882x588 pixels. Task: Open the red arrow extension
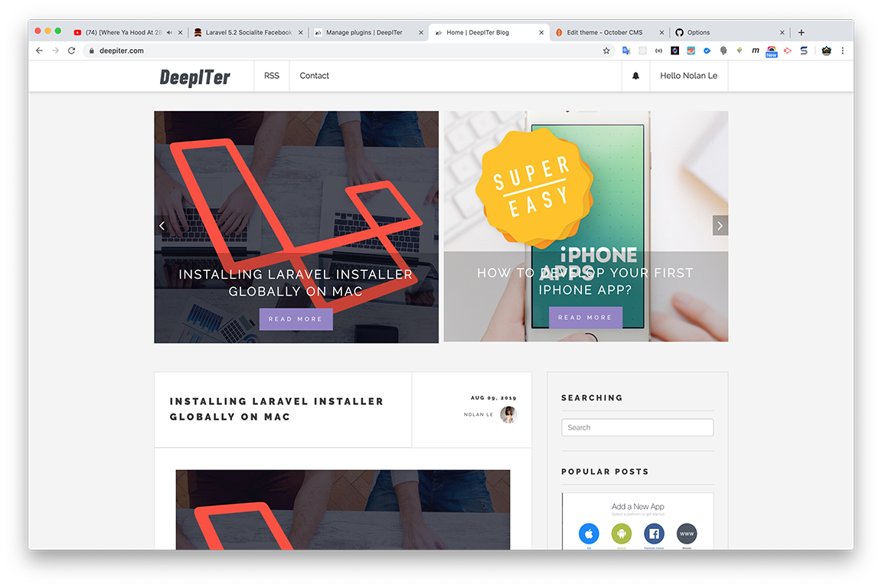788,51
